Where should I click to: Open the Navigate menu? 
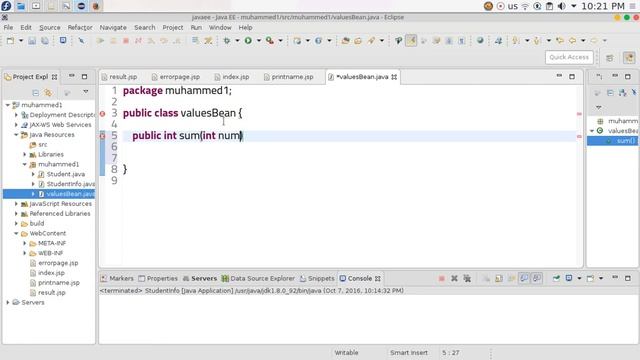click(113, 27)
